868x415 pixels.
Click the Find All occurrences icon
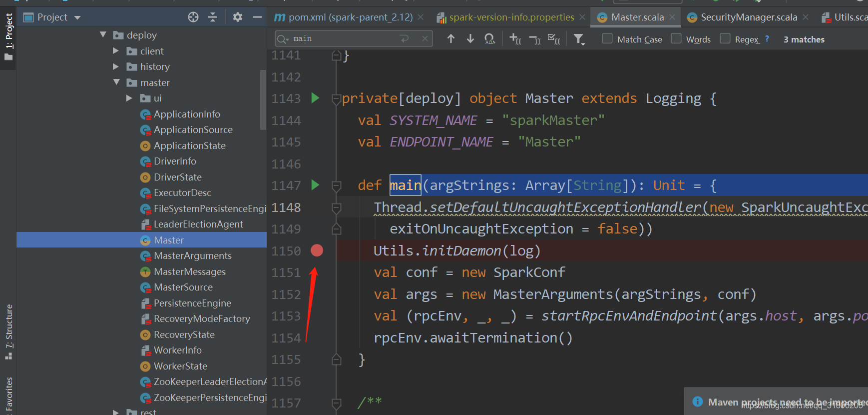(490, 38)
